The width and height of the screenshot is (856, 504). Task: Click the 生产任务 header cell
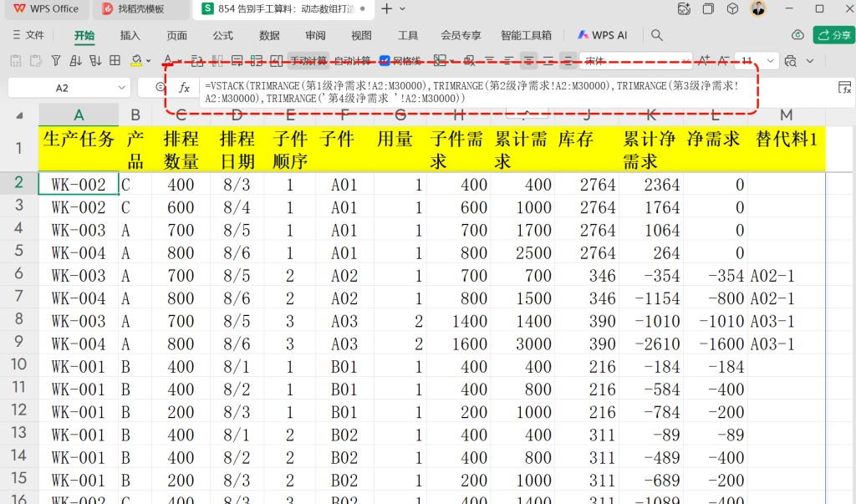pos(79,149)
